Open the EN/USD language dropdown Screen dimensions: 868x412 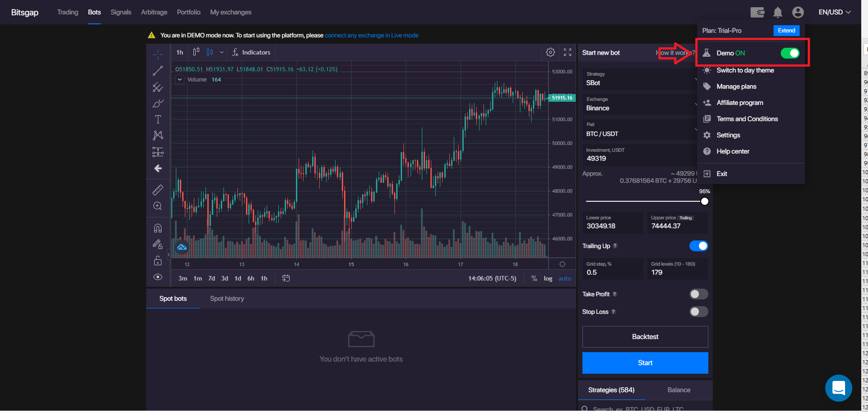pos(834,13)
